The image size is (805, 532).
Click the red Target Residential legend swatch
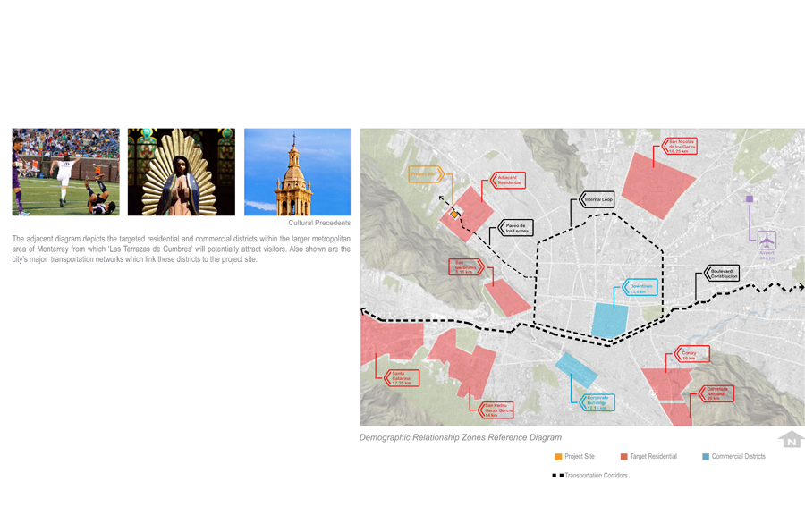click(623, 457)
